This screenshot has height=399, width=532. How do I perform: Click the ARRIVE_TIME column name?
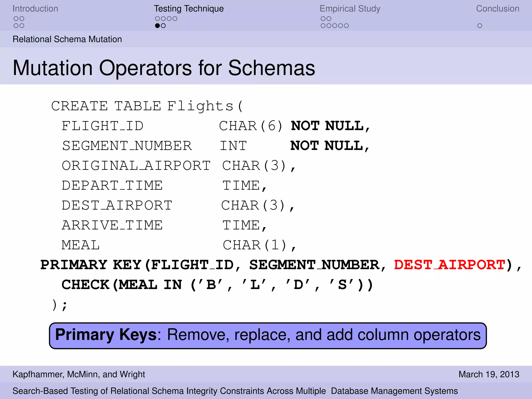point(112,225)
